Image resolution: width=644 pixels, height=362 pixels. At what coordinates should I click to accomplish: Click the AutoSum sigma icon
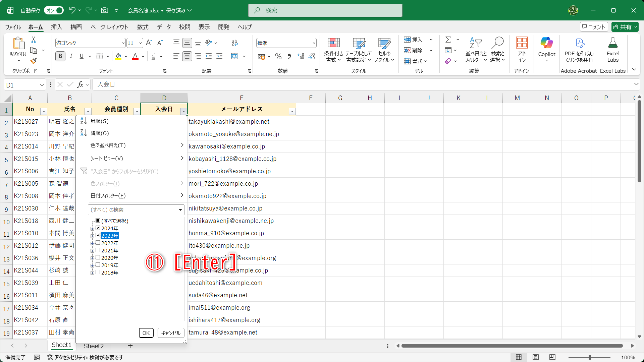448,40
